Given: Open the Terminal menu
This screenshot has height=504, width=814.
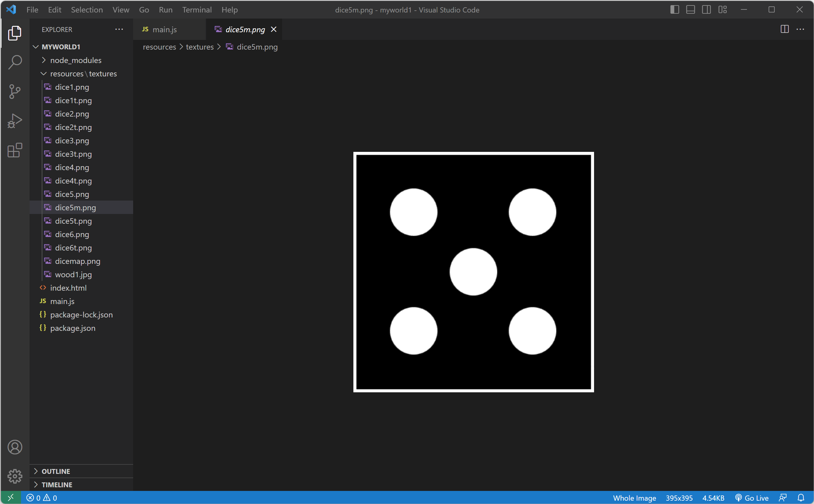Looking at the screenshot, I should pos(197,10).
